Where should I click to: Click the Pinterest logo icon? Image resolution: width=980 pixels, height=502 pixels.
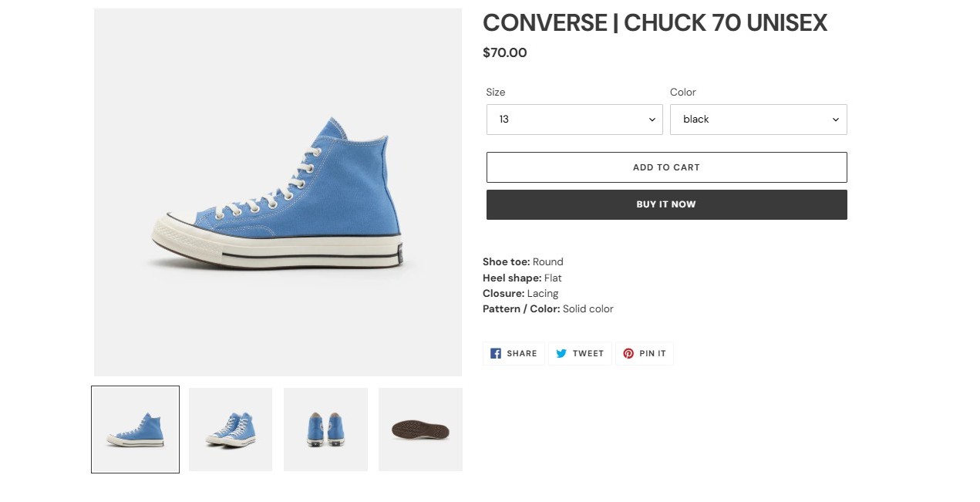pyautogui.click(x=628, y=353)
